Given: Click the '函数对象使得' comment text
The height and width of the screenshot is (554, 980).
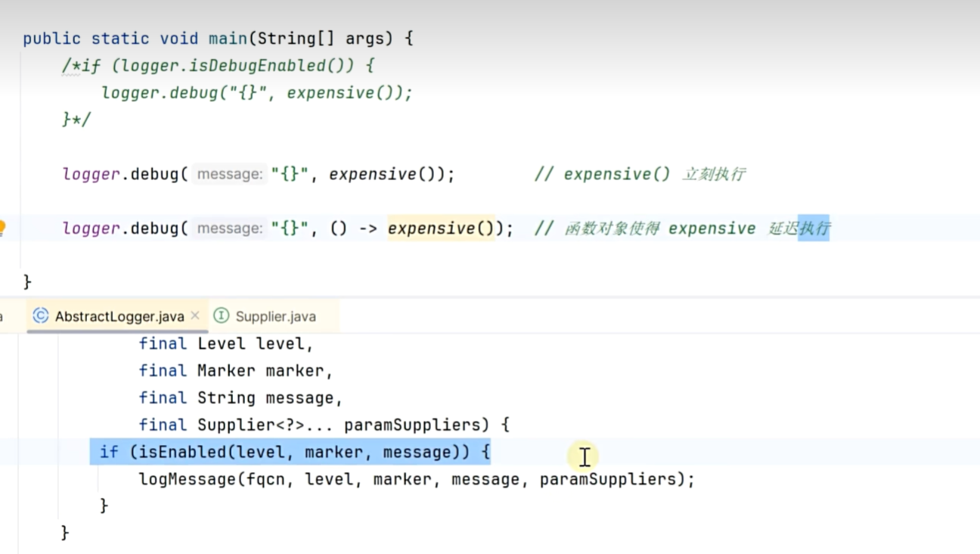Looking at the screenshot, I should pyautogui.click(x=611, y=229).
